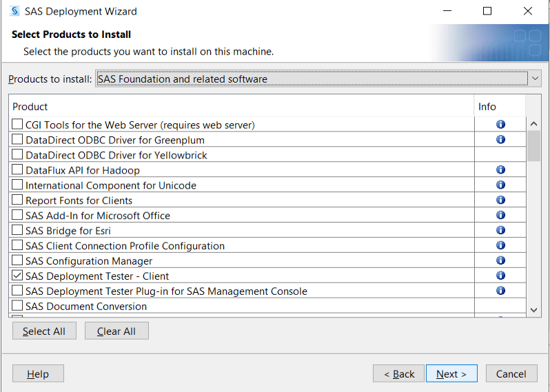Proceed with Next button
Screen dimensions: 550x392
point(451,374)
